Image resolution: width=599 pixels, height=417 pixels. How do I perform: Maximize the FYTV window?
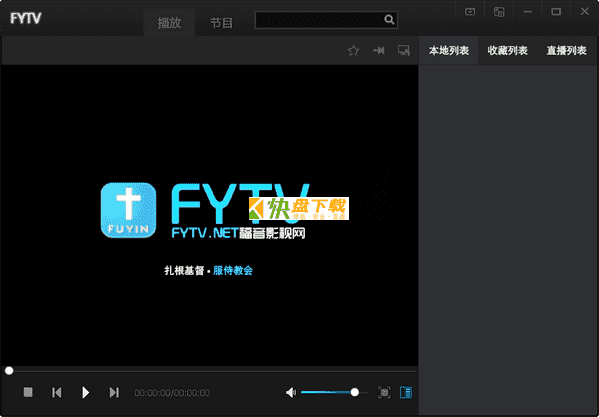click(556, 12)
